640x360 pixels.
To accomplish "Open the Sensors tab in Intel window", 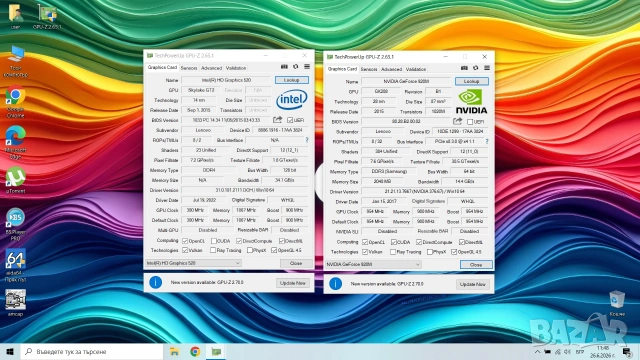I will 189,68.
